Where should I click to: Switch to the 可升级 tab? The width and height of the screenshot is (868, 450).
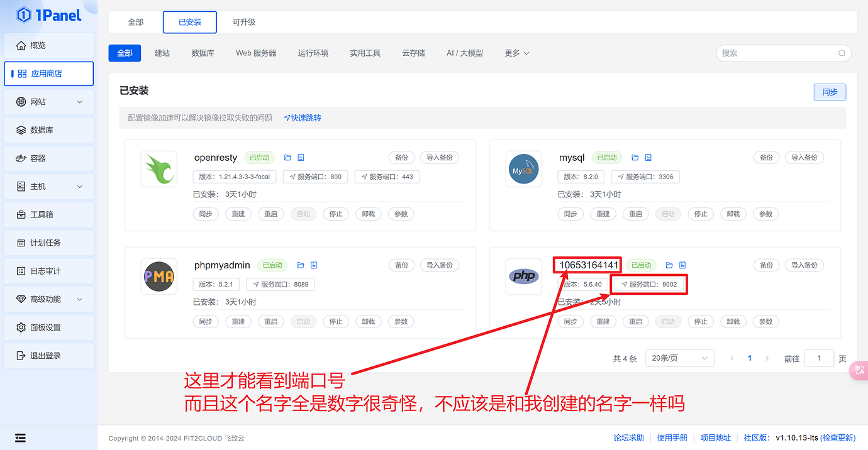244,21
